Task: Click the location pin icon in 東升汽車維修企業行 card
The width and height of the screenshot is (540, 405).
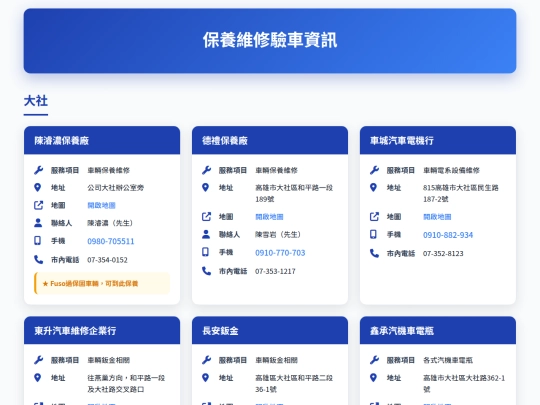Action: (x=38, y=377)
